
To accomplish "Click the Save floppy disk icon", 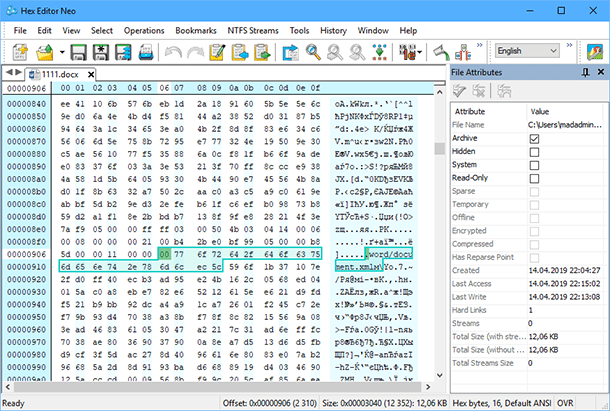I will pyautogui.click(x=78, y=52).
